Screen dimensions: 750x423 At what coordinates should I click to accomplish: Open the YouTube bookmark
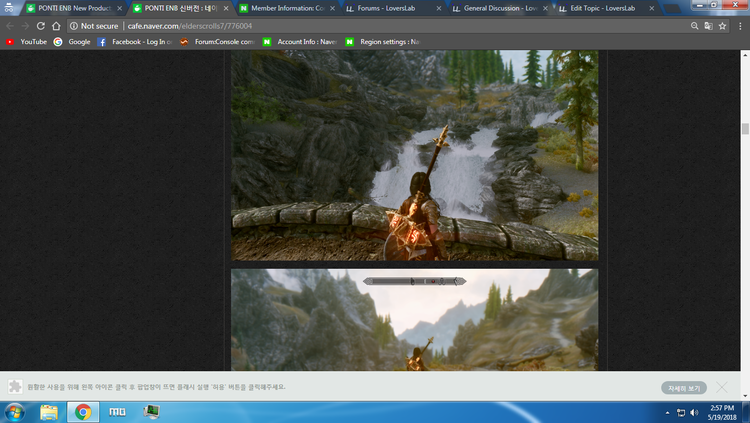click(26, 42)
